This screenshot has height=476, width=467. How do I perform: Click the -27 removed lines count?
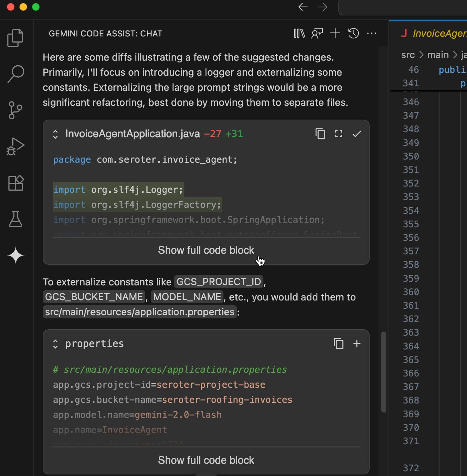coord(213,134)
